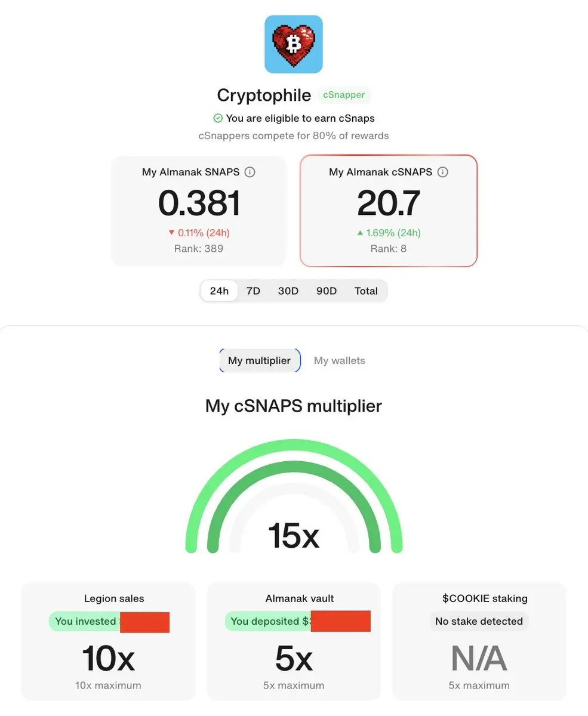Click the No stake detected badge
The image size is (588, 716).
click(x=479, y=621)
